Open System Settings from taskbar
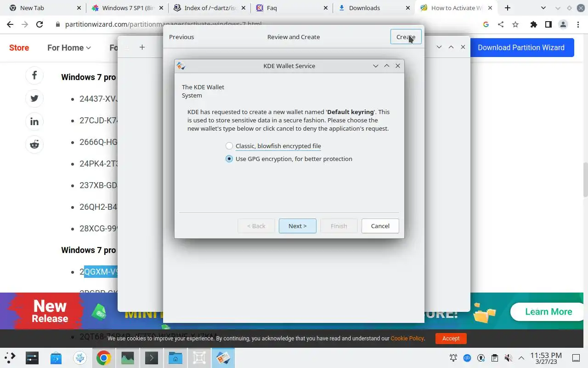The image size is (588, 368). tap(32, 357)
